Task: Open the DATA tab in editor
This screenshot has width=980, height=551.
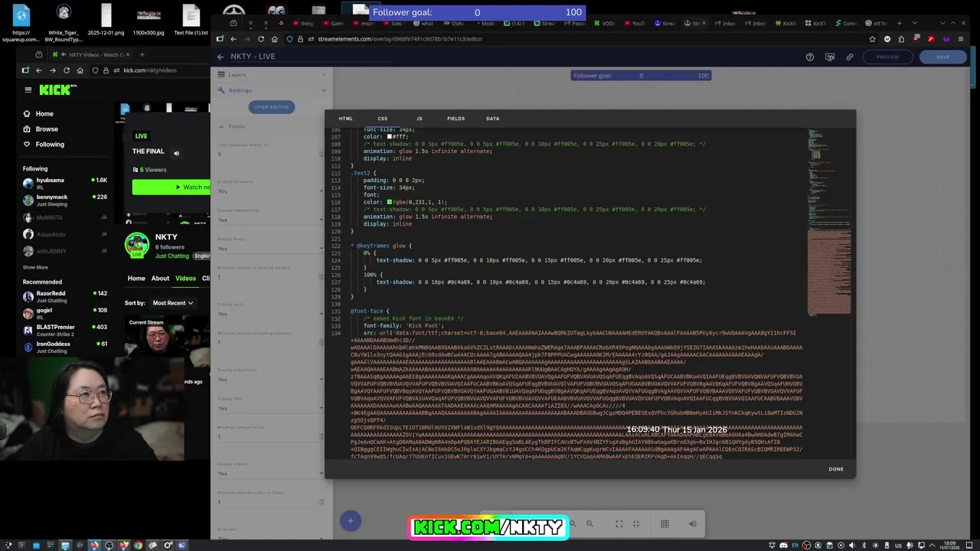Action: click(x=492, y=119)
